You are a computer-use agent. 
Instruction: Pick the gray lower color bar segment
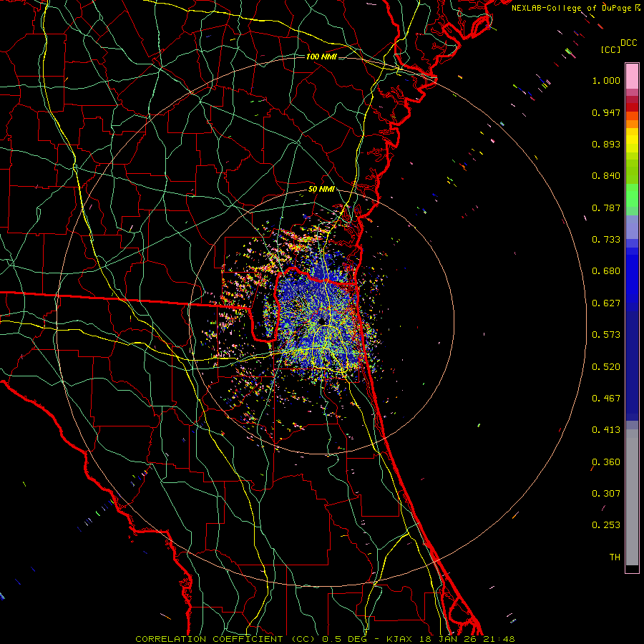pyautogui.click(x=632, y=497)
